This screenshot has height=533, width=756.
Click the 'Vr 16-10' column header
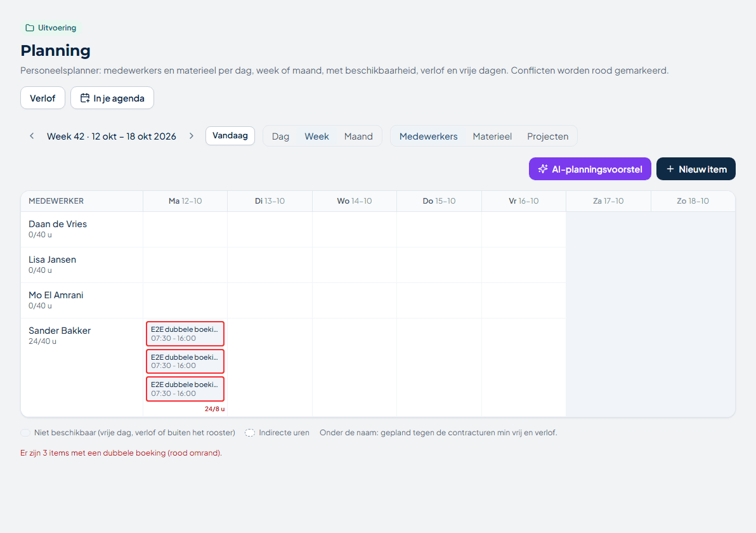(x=524, y=201)
